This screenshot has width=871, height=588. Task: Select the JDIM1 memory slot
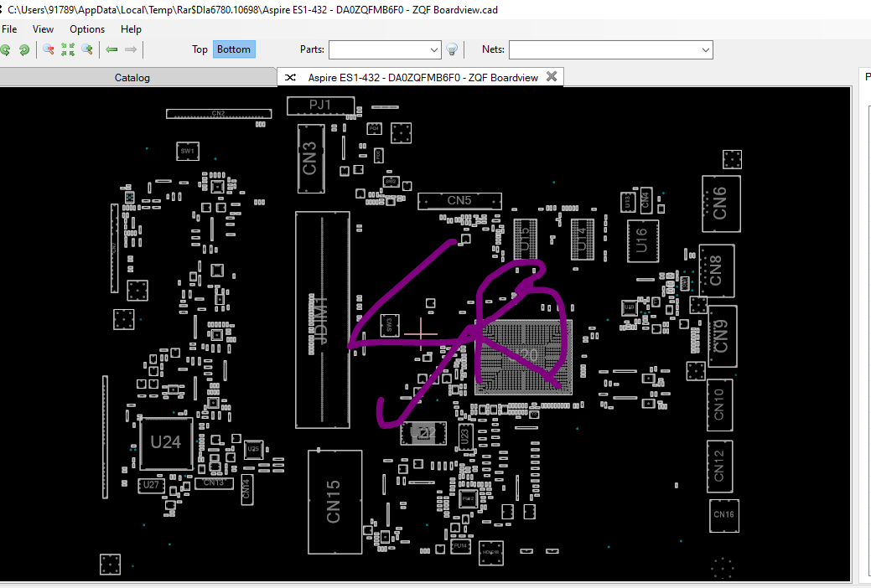pyautogui.click(x=322, y=320)
